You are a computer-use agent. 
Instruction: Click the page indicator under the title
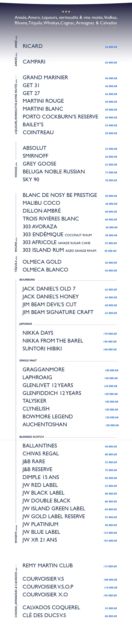pos(113,28)
